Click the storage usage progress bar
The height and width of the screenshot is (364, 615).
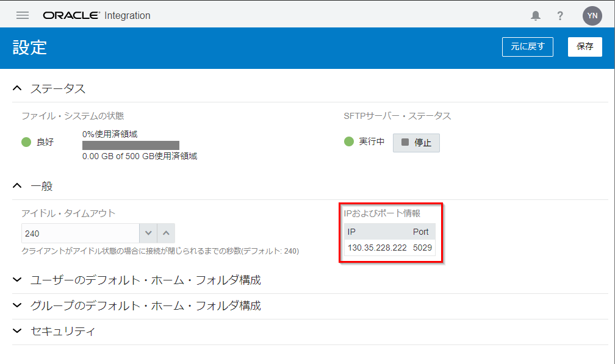(131, 145)
